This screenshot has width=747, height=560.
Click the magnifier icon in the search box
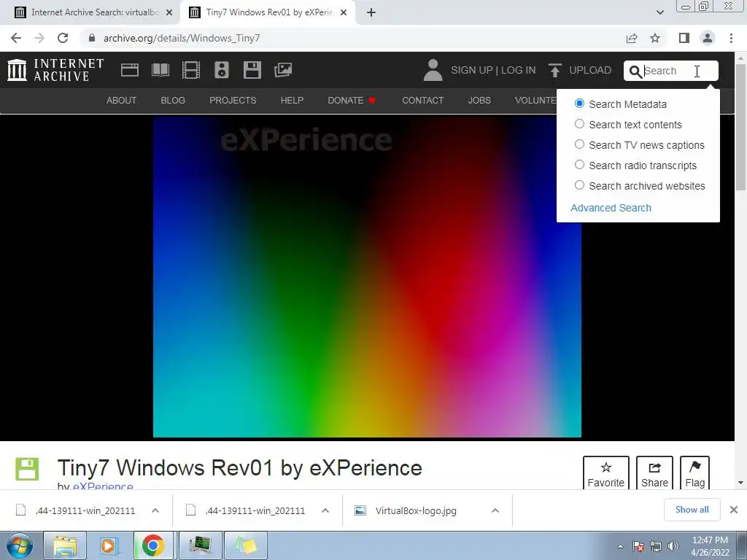pyautogui.click(x=635, y=71)
